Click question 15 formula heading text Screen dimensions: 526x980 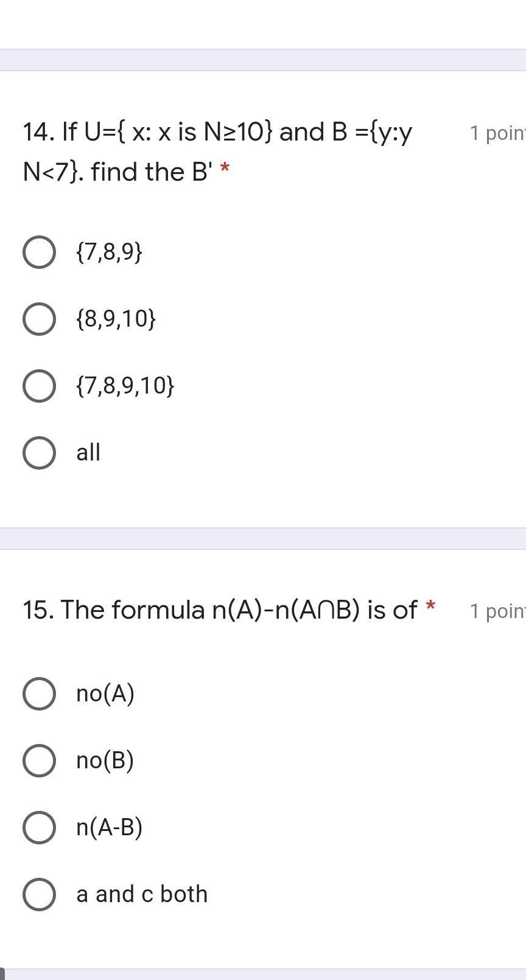[x=220, y=610]
